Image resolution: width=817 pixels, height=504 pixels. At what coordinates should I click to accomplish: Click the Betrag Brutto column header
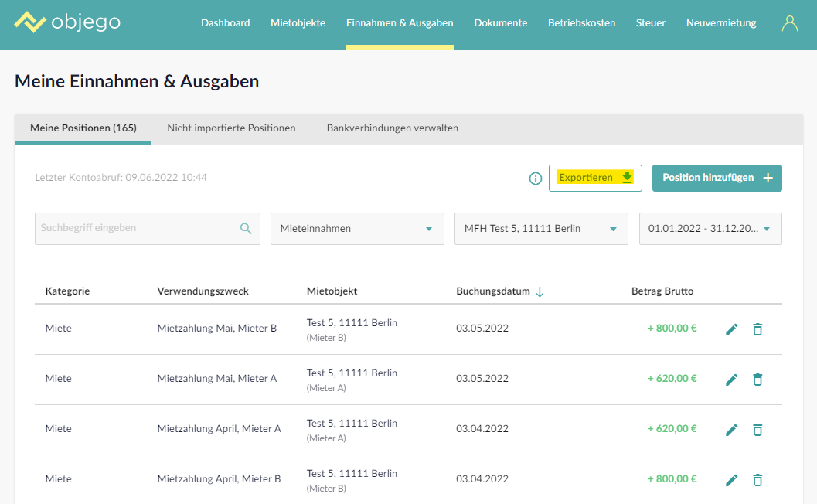click(662, 291)
